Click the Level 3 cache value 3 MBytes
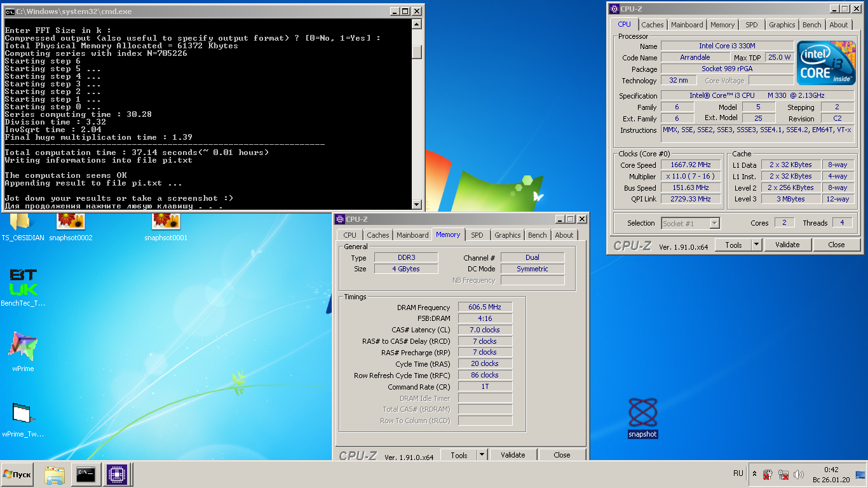The height and width of the screenshot is (488, 868). coord(790,199)
